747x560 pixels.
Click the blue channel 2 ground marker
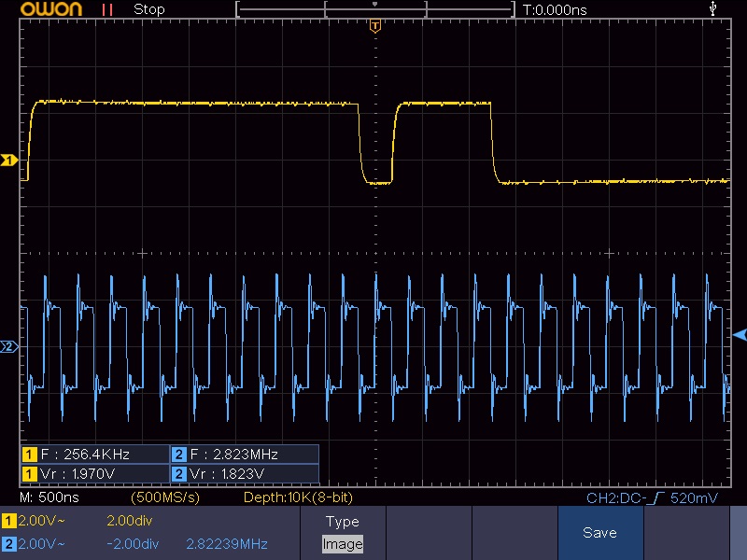point(9,346)
